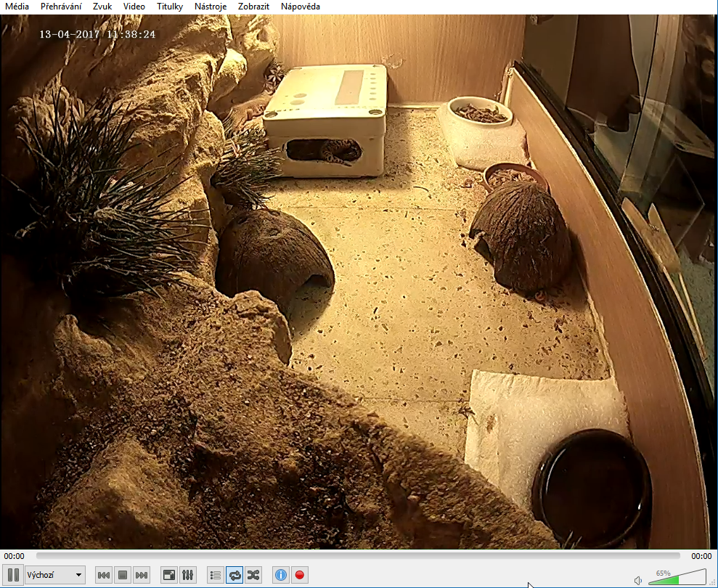Open the extended settings equalizer panel
The width and height of the screenshot is (718, 588).
pos(188,575)
